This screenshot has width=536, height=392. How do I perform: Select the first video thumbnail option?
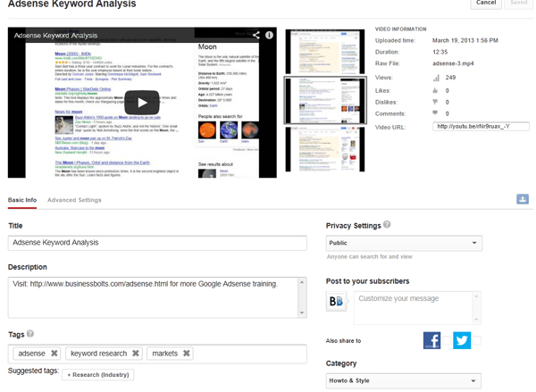point(325,52)
